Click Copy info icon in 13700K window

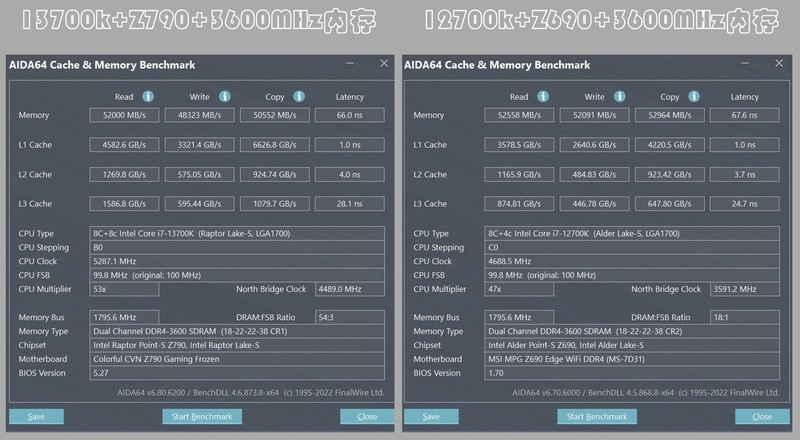tap(299, 96)
